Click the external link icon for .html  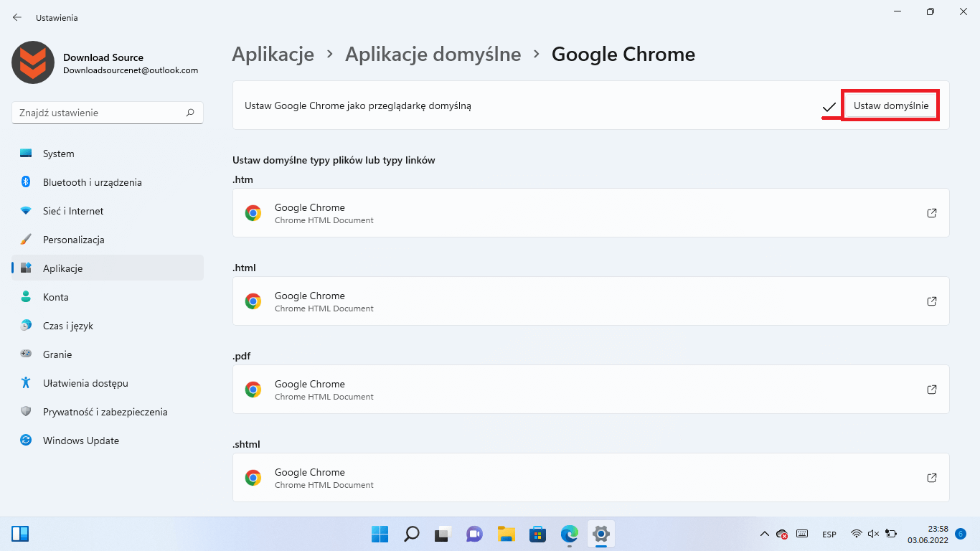tap(932, 301)
